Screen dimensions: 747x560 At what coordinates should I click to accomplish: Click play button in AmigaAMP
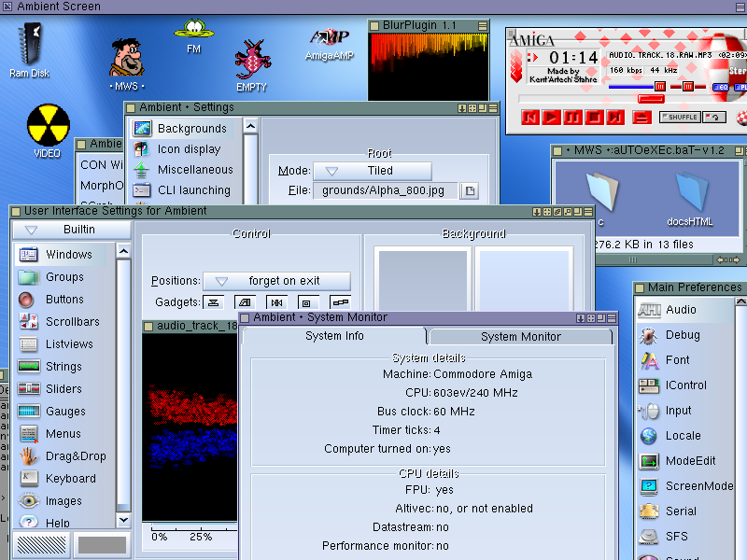[x=552, y=118]
